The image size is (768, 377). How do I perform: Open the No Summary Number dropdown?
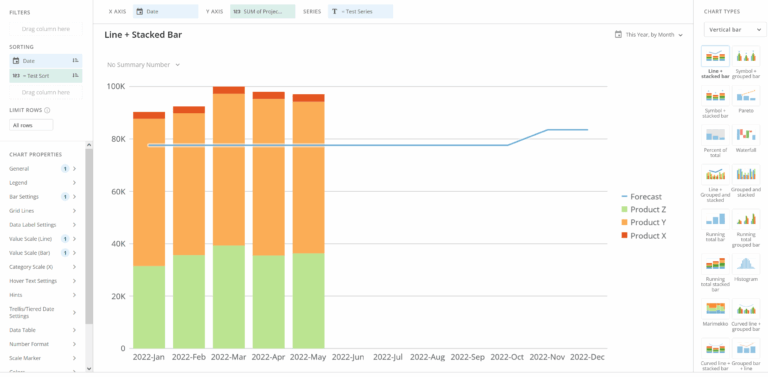tap(144, 65)
